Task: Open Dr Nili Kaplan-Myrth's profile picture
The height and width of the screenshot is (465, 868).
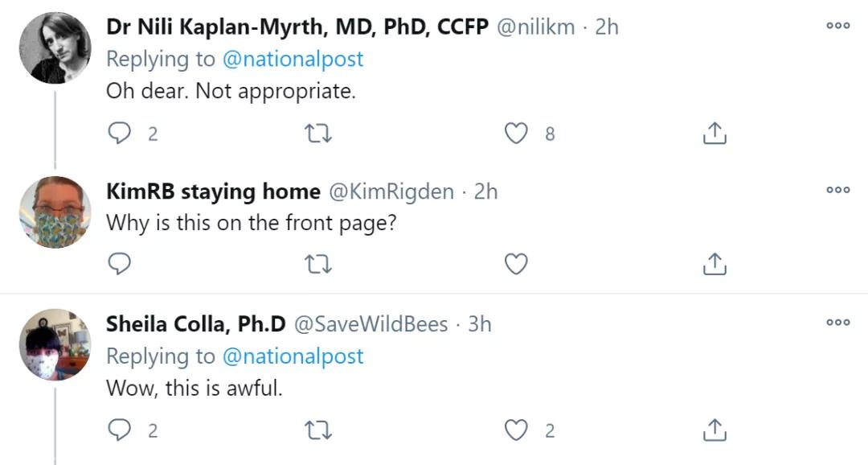Action: click(x=55, y=47)
